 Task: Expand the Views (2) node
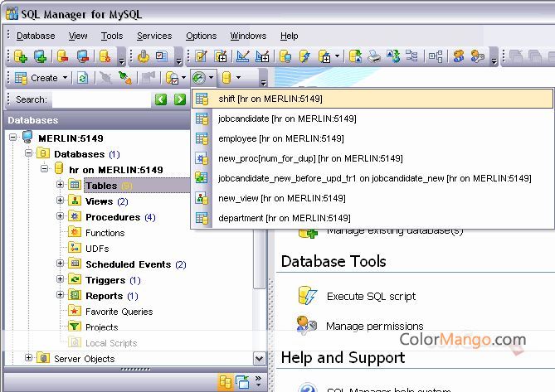pyautogui.click(x=61, y=200)
